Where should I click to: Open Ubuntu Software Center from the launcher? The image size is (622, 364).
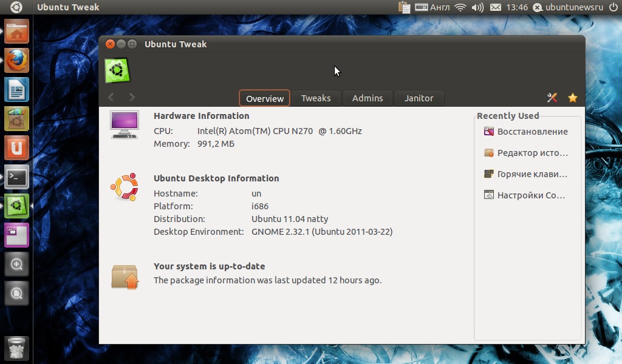(x=16, y=119)
